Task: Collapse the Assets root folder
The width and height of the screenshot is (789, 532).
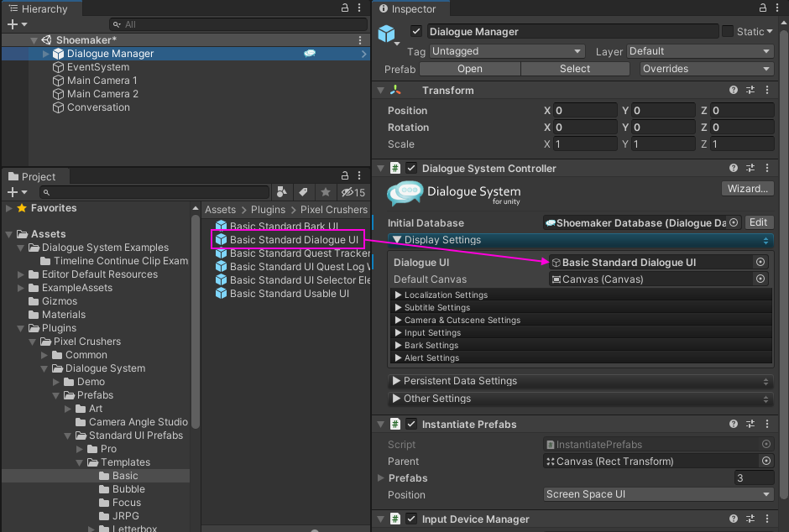Action: click(8, 234)
